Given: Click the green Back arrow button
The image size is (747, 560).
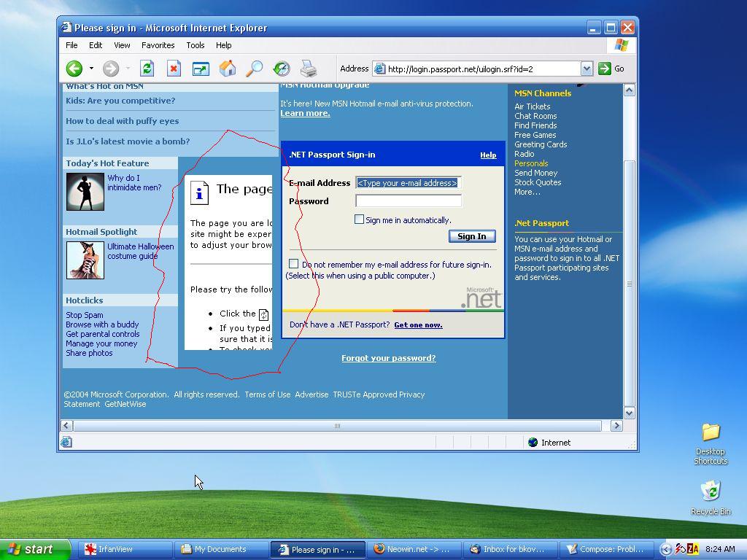Looking at the screenshot, I should coord(74,69).
